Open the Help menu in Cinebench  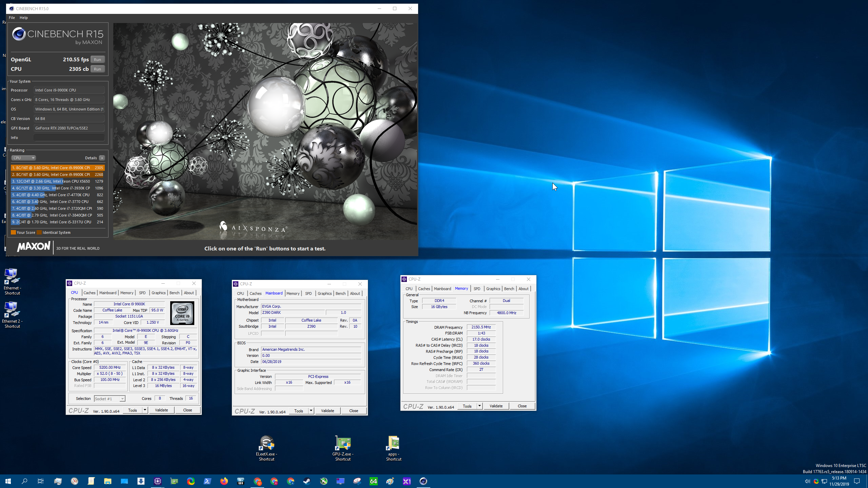[24, 18]
